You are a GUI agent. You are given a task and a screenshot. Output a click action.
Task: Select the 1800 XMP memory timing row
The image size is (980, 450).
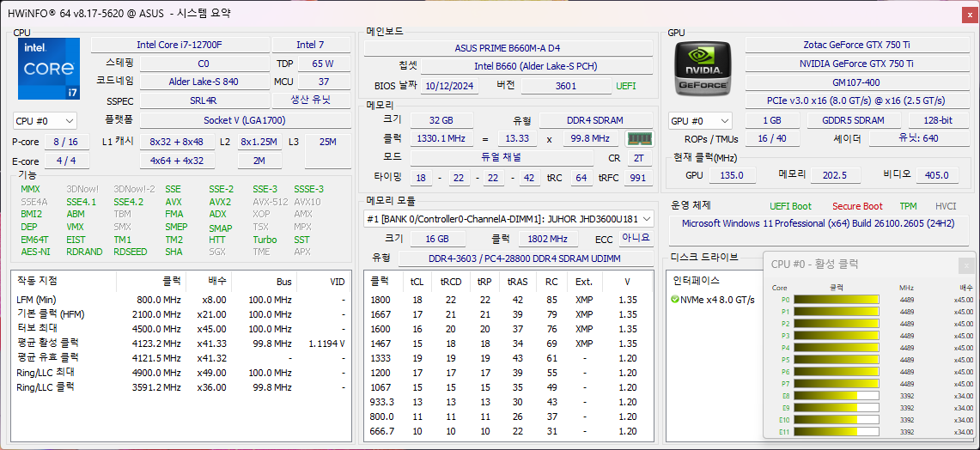pos(508,300)
